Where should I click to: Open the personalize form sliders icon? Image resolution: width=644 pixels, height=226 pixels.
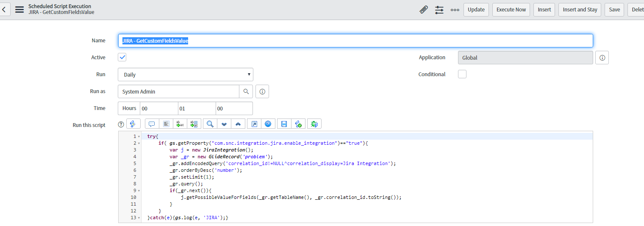tap(439, 10)
